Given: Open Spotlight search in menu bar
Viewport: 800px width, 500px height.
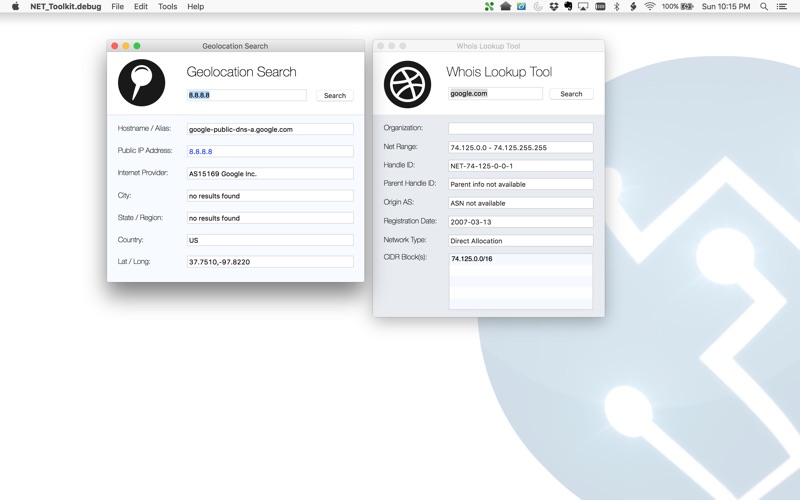Looking at the screenshot, I should pyautogui.click(x=764, y=7).
